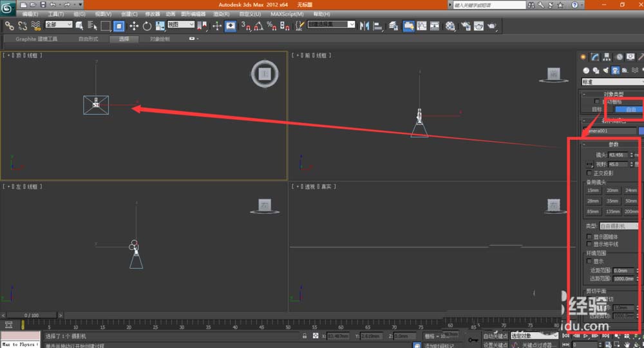Viewport: 644px width, 348px height.
Task: Open the 视图 reference coordinate dropdown
Action: [x=181, y=24]
